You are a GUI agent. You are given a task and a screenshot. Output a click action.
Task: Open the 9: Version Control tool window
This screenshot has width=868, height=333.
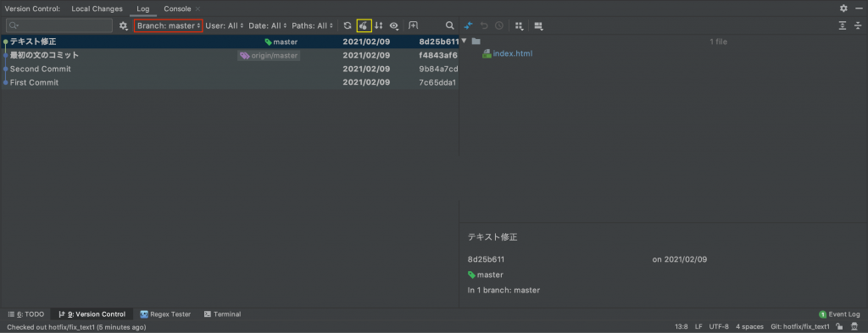pyautogui.click(x=92, y=314)
